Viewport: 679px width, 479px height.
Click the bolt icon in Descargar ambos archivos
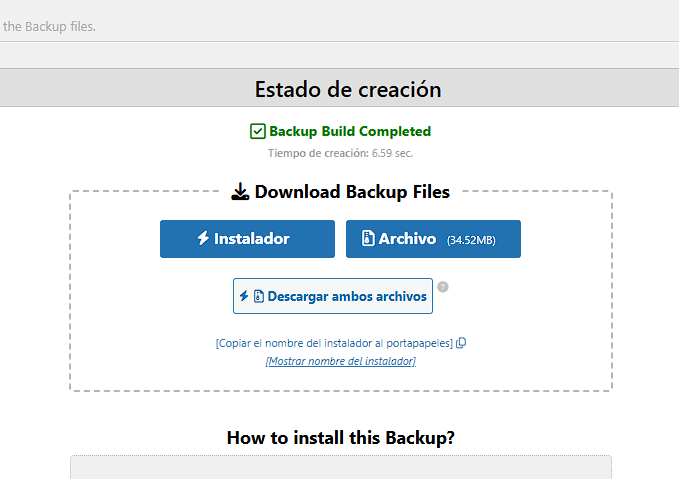click(243, 297)
